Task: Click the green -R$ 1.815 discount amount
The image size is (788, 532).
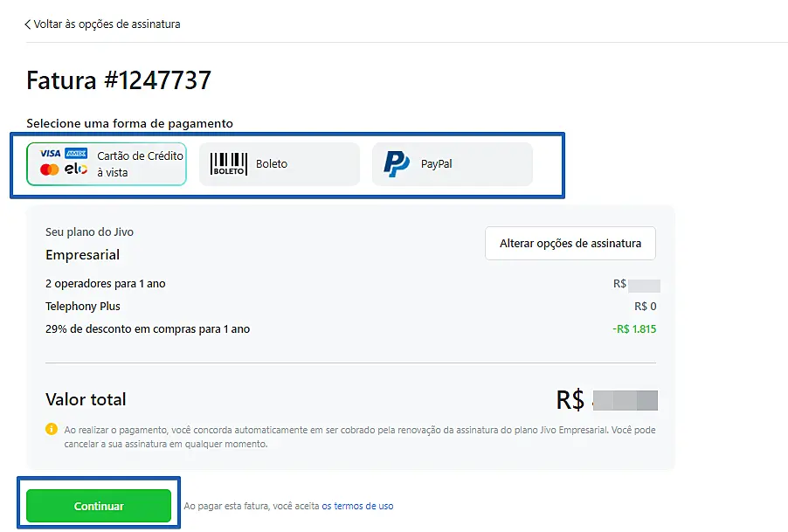Action: coord(634,329)
